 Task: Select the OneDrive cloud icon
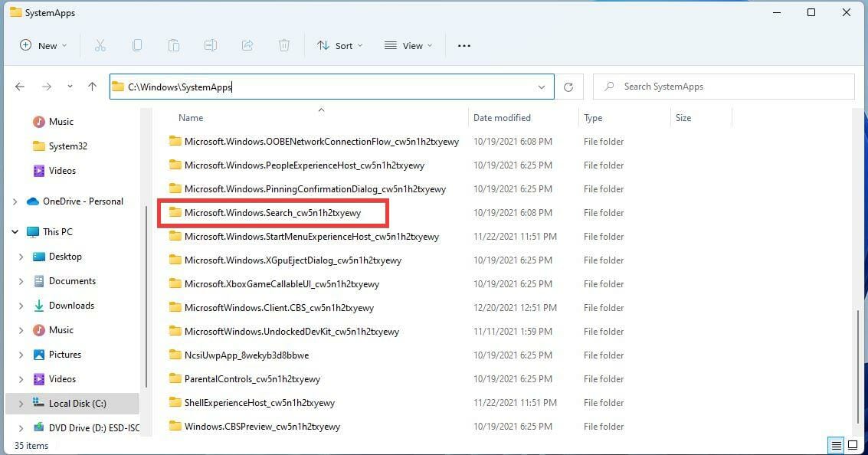click(33, 201)
